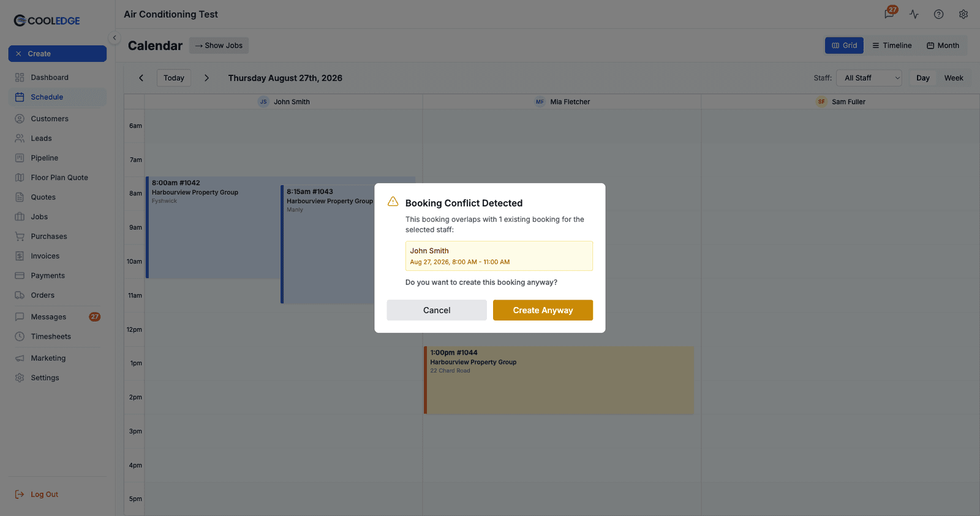Image resolution: width=980 pixels, height=516 pixels.
Task: Select John Smith conflicting booking entry
Action: (499, 256)
